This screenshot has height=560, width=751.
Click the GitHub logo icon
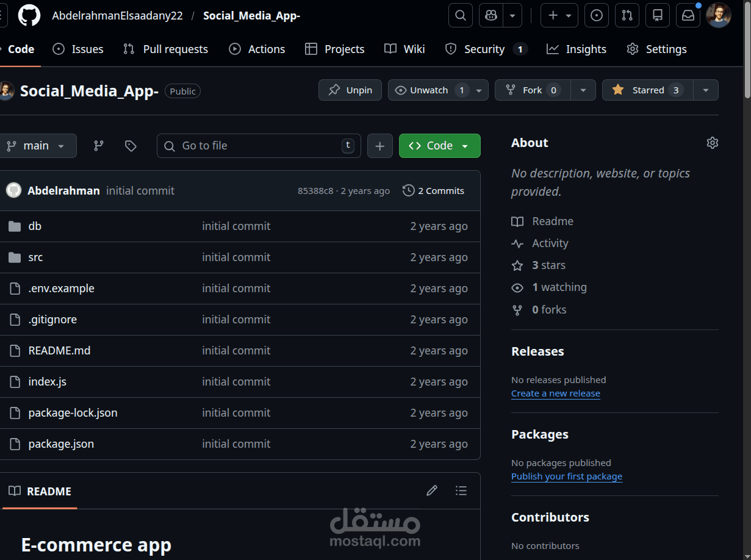point(29,15)
